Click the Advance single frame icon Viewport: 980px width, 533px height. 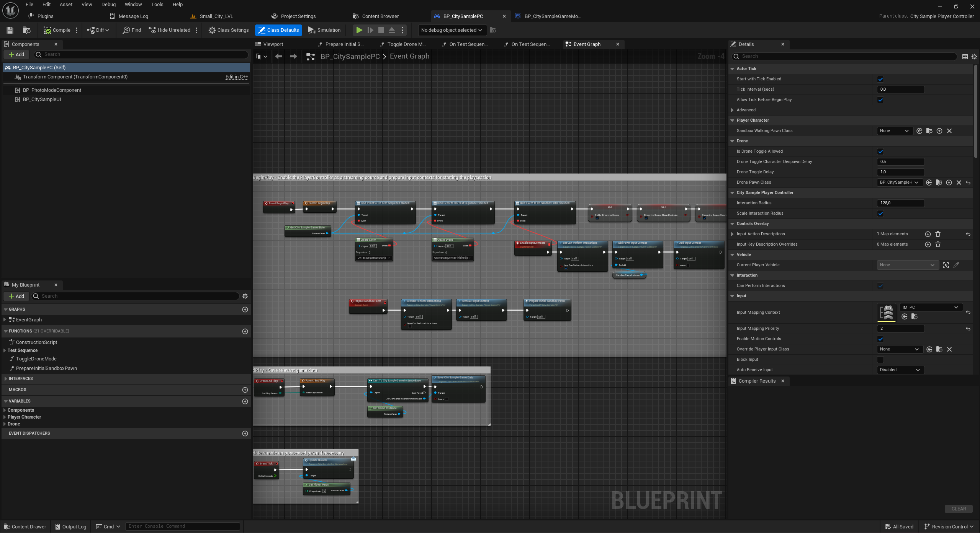pos(370,30)
